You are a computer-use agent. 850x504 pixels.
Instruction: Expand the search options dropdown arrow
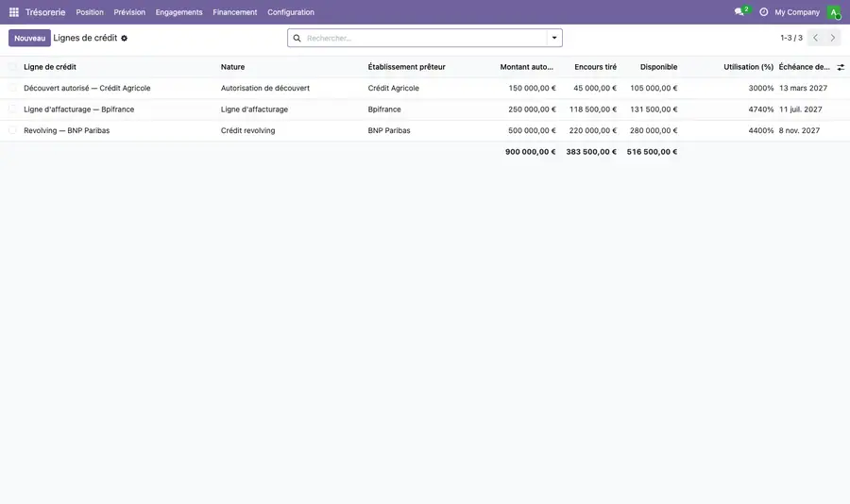tap(554, 38)
